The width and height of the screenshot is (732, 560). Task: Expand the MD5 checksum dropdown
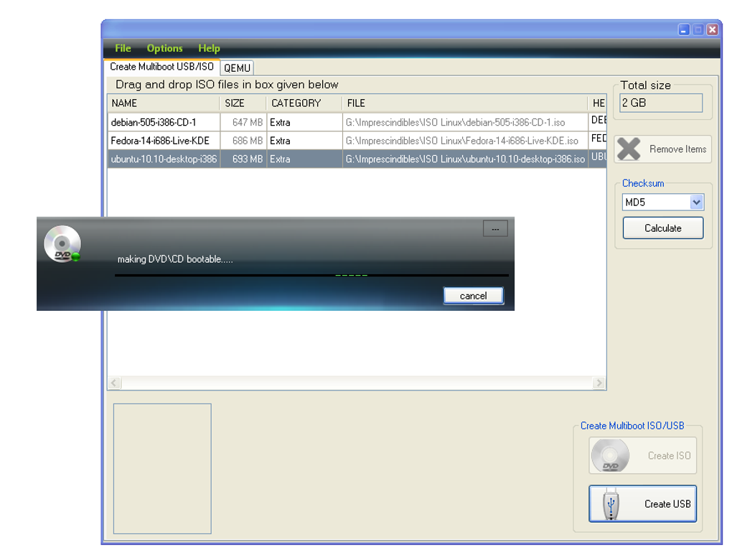[x=697, y=202]
